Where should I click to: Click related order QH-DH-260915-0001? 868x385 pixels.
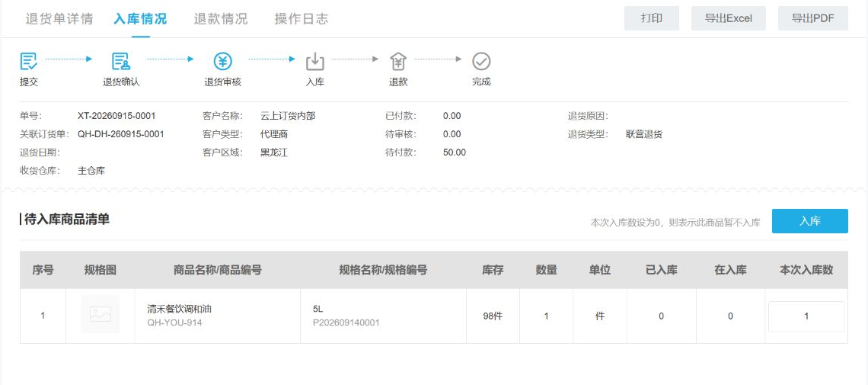pyautogui.click(x=120, y=134)
